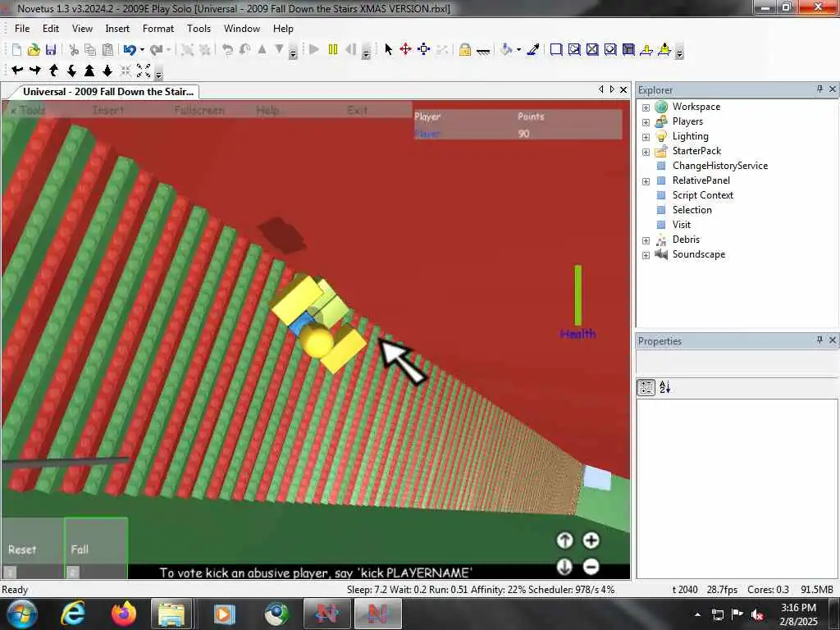The width and height of the screenshot is (840, 630).
Task: Open the Window menu
Action: point(242,29)
